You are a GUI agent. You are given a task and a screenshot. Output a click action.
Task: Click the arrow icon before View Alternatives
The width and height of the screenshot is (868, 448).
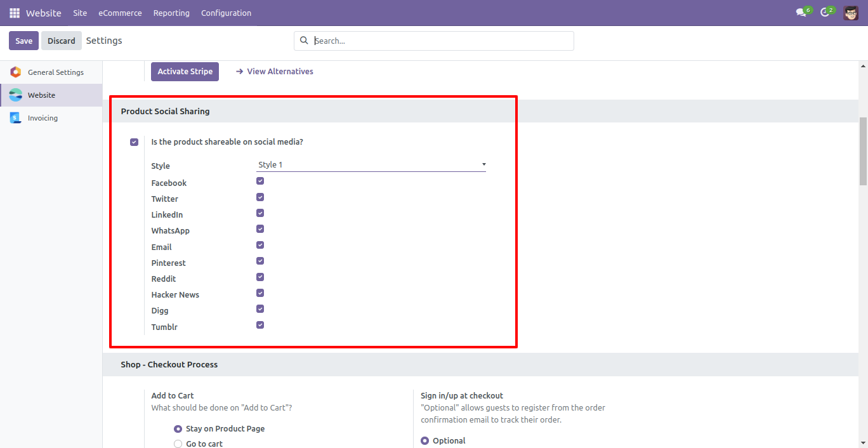point(240,72)
